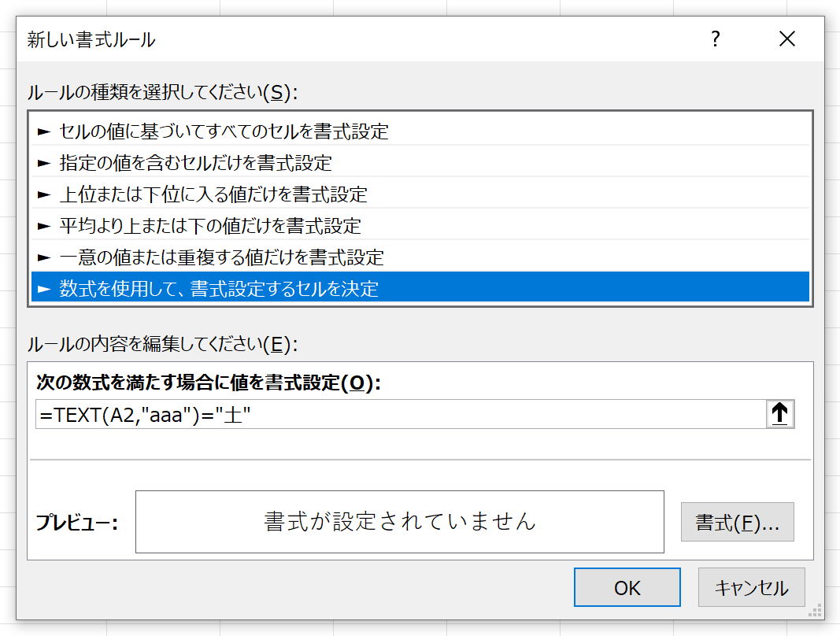Select 数式を使用して、書式設定するセルを決定 rule
Image resolution: width=840 pixels, height=636 pixels.
(x=420, y=288)
